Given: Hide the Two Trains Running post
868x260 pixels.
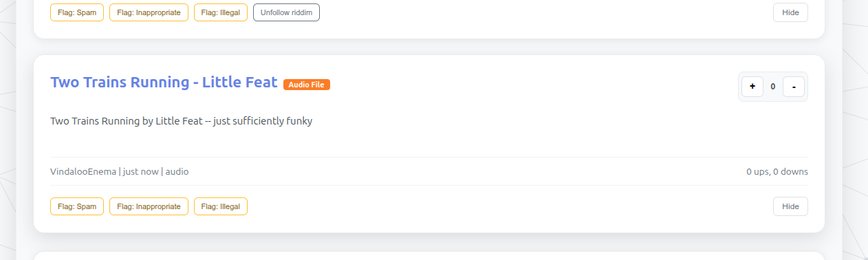Looking at the screenshot, I should coord(790,206).
